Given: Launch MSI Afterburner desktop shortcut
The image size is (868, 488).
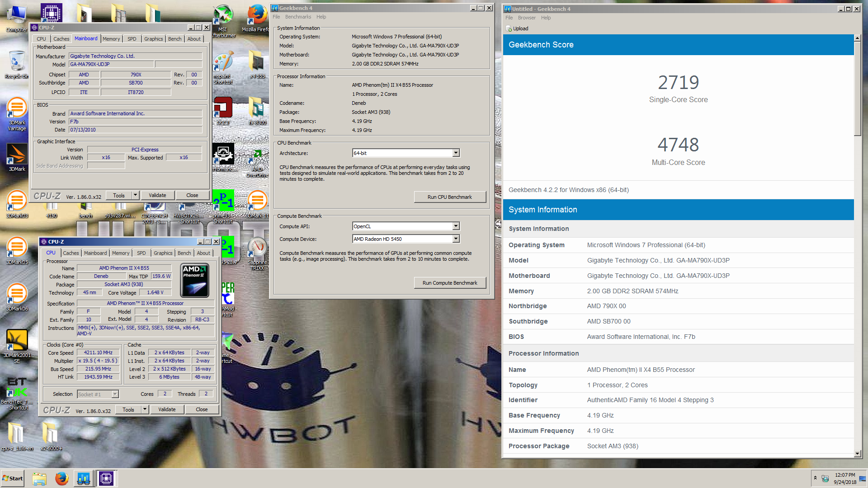Looking at the screenshot, I should click(x=223, y=21).
